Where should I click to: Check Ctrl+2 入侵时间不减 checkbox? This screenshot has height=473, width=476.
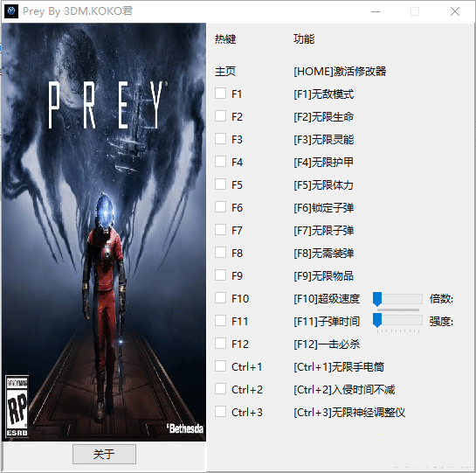[x=220, y=389]
